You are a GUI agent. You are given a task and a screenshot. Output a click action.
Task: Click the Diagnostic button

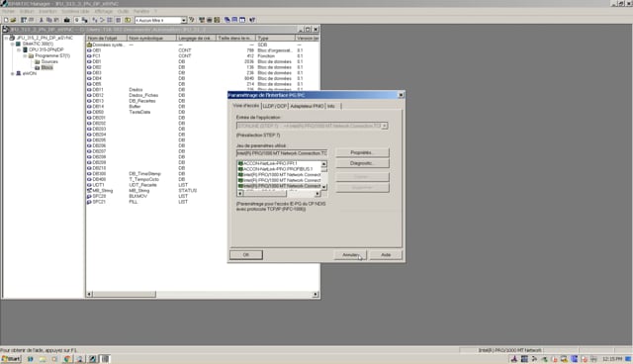tap(362, 163)
